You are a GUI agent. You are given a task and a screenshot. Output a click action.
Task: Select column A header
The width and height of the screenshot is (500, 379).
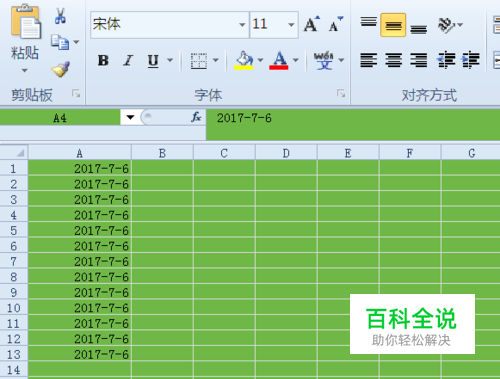pyautogui.click(x=80, y=153)
